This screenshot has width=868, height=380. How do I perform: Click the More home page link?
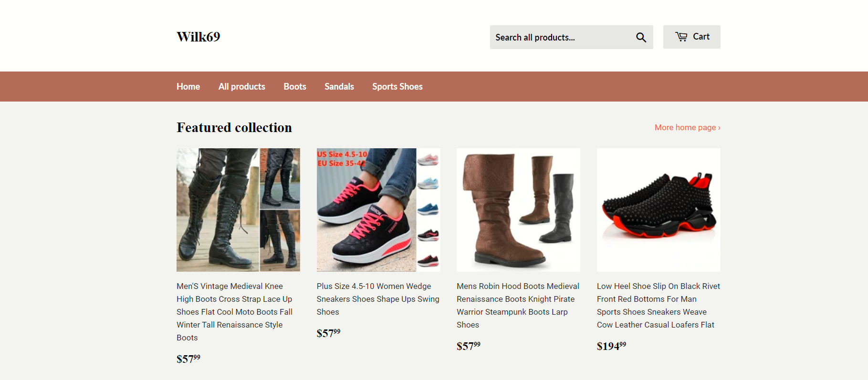tap(687, 127)
